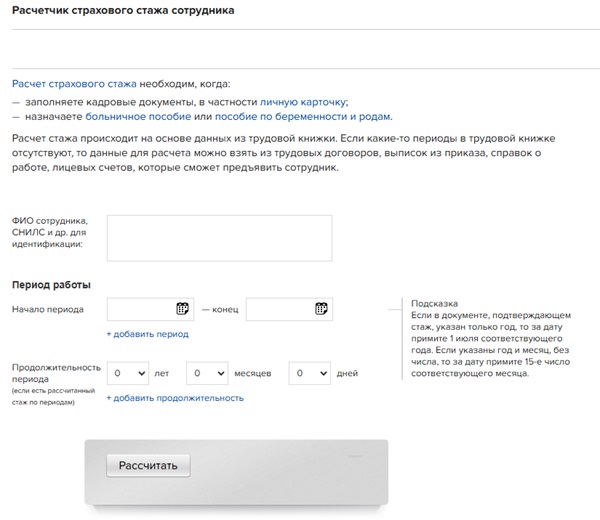Open the end date calendar picker
Image resolution: width=600 pixels, height=520 pixels.
click(321, 309)
